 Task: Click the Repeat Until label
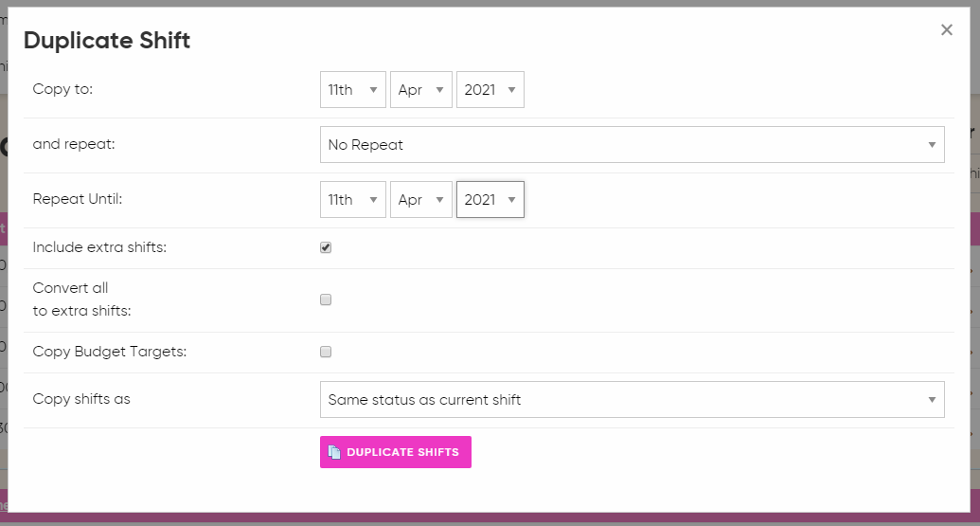(78, 199)
